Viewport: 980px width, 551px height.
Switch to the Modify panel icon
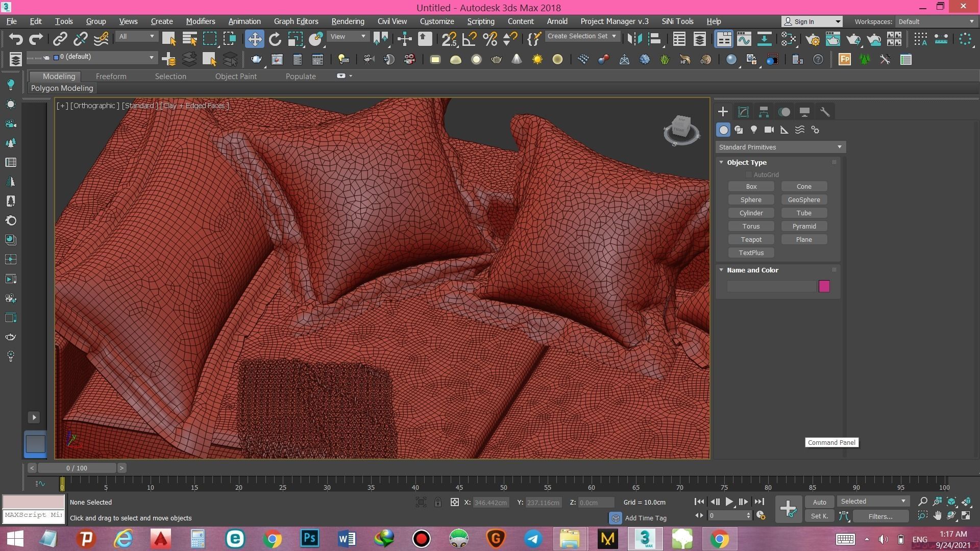point(743,112)
